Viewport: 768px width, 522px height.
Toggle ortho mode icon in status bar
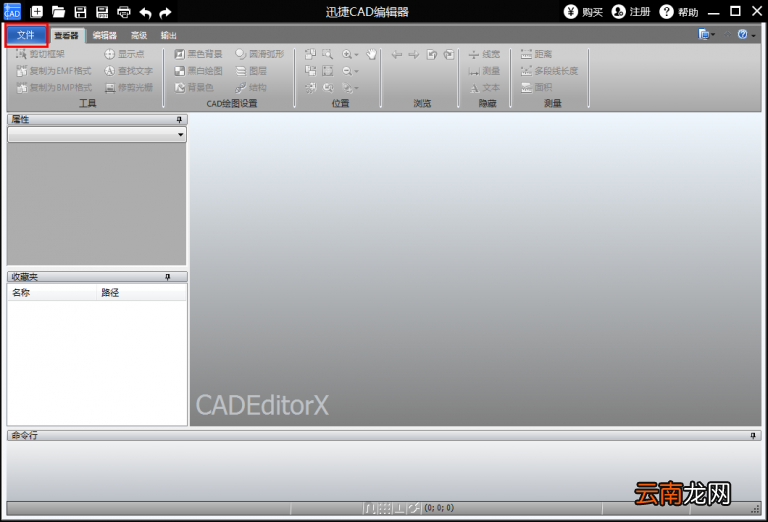click(x=400, y=508)
